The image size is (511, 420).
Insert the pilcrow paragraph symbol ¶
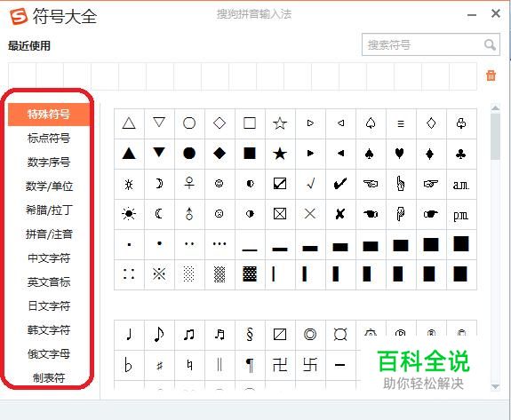pyautogui.click(x=250, y=365)
